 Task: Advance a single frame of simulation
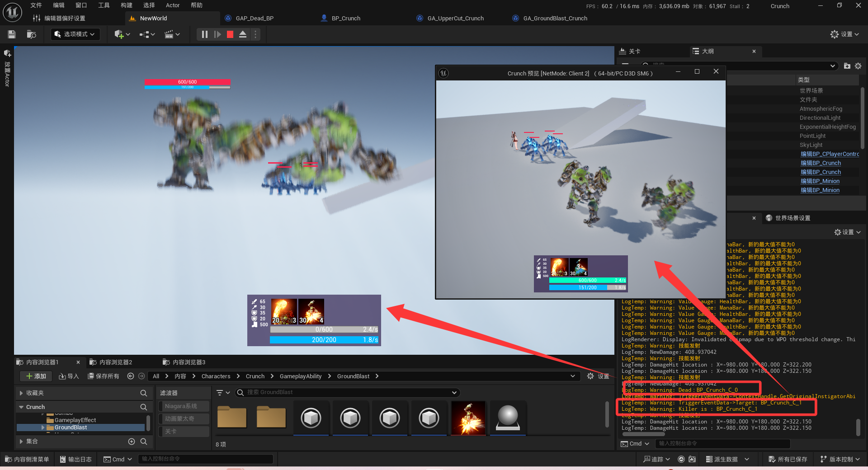click(217, 34)
